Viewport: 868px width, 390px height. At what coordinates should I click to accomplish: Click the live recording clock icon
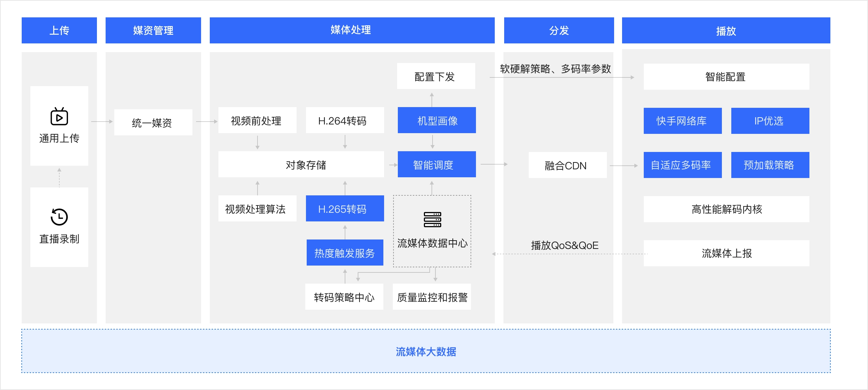(x=59, y=217)
